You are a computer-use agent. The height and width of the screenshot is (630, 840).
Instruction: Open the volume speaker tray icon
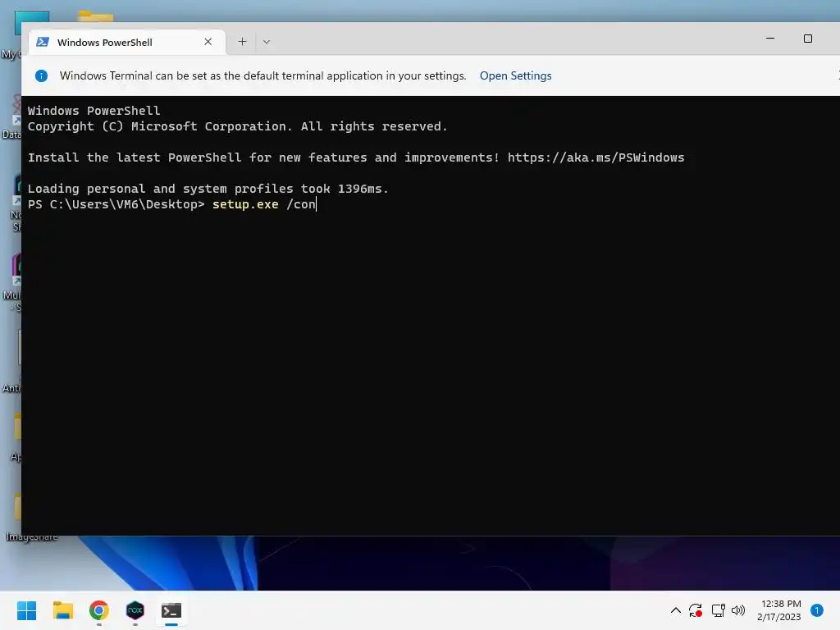(x=738, y=610)
